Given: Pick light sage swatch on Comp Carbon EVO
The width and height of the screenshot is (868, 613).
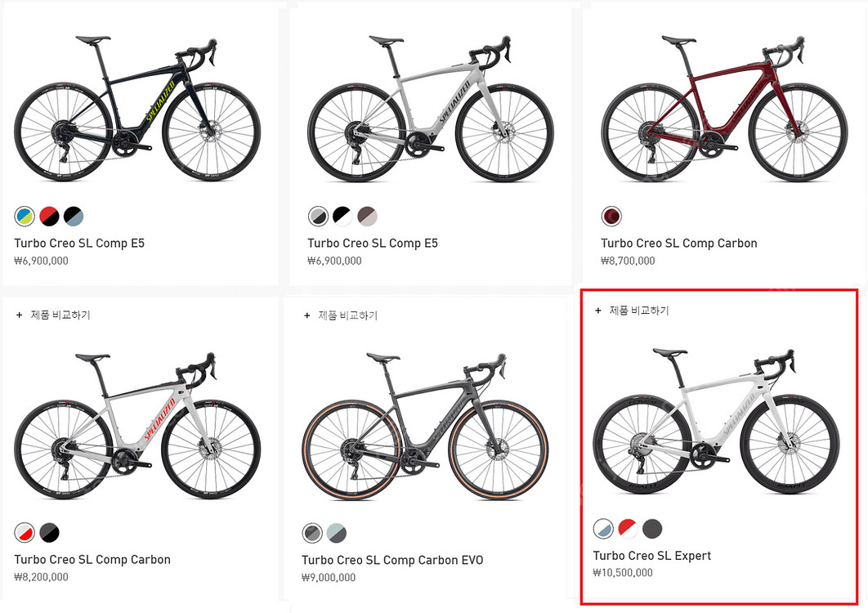Looking at the screenshot, I should coord(337,533).
